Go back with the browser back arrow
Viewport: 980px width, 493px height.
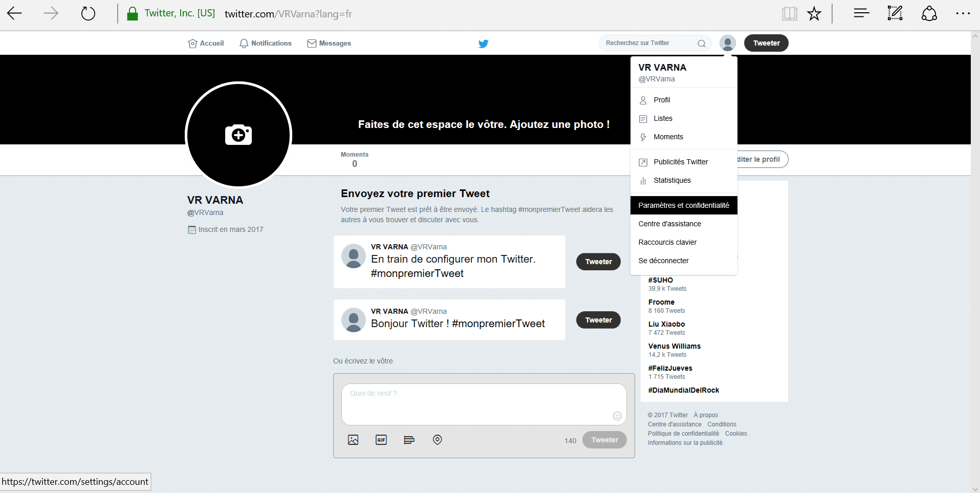(x=14, y=13)
